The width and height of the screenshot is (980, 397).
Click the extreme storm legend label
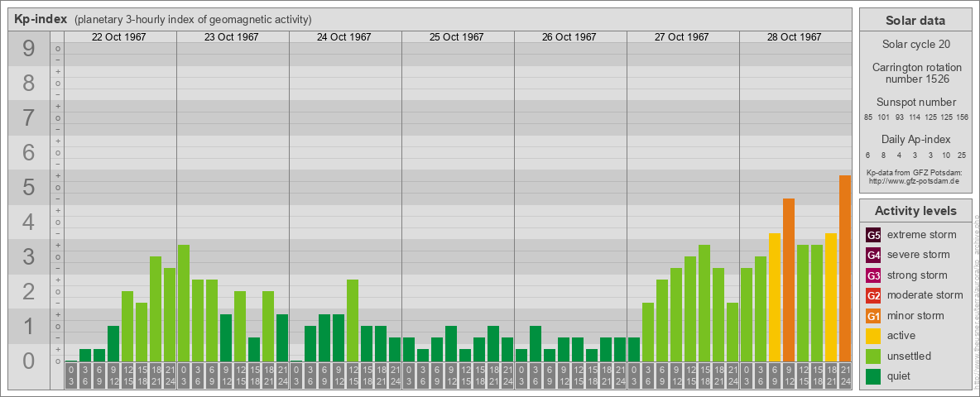point(922,235)
